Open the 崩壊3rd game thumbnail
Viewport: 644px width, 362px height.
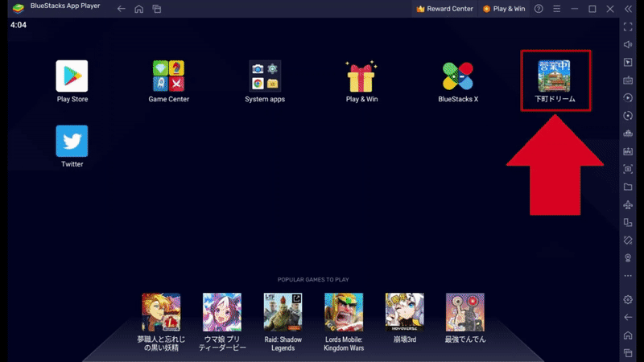(405, 312)
